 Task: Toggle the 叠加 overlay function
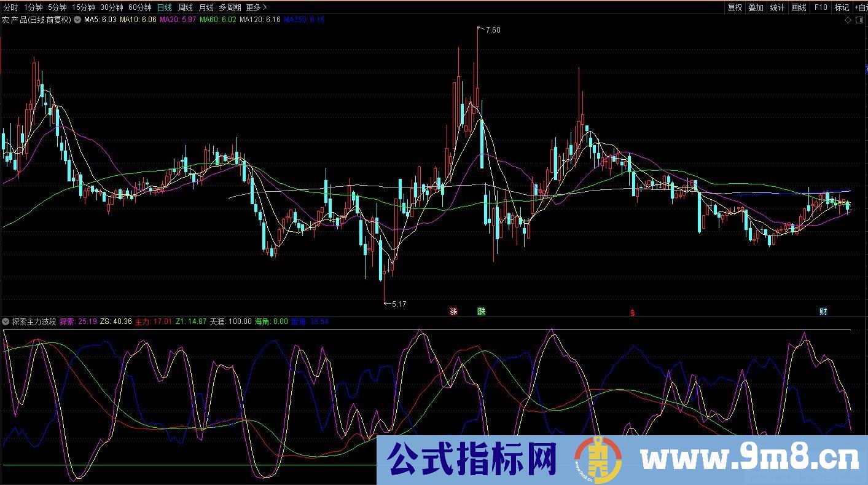point(755,7)
